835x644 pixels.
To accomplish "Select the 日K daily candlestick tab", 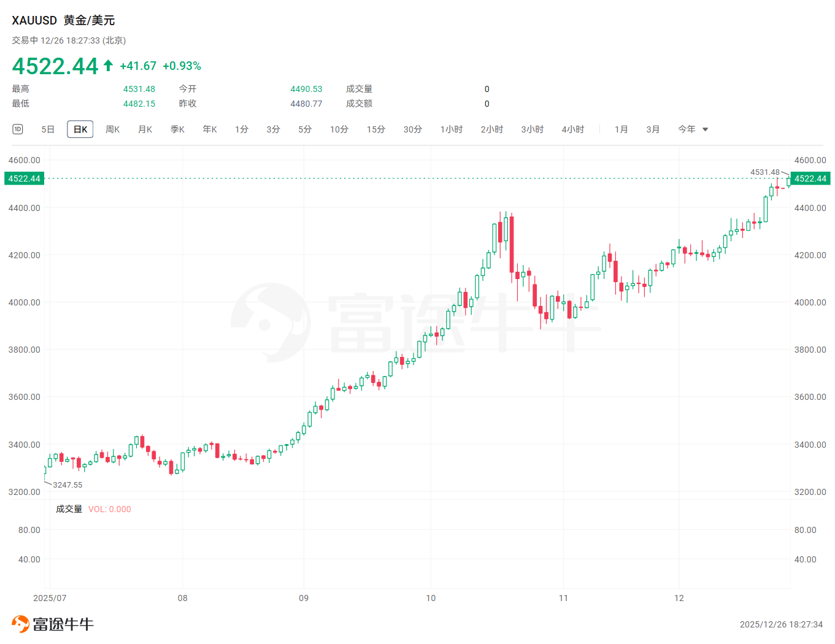I will (x=80, y=129).
